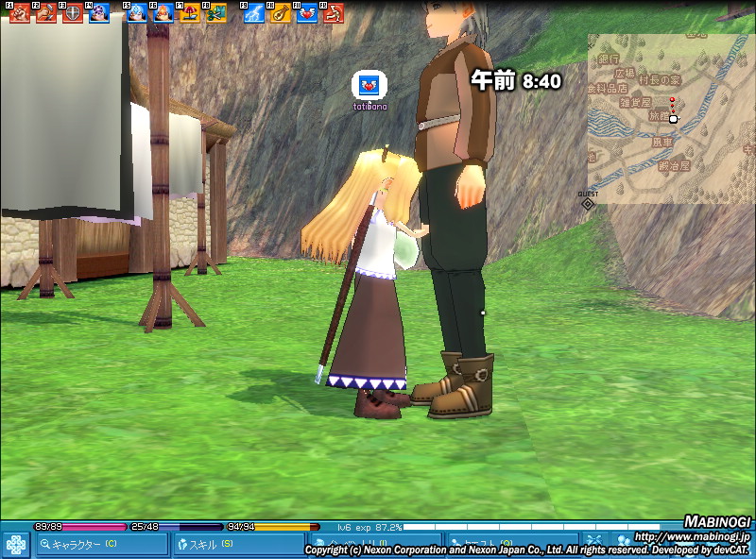
Task: Use the F11 winged heart skill icon
Action: pyautogui.click(x=307, y=13)
